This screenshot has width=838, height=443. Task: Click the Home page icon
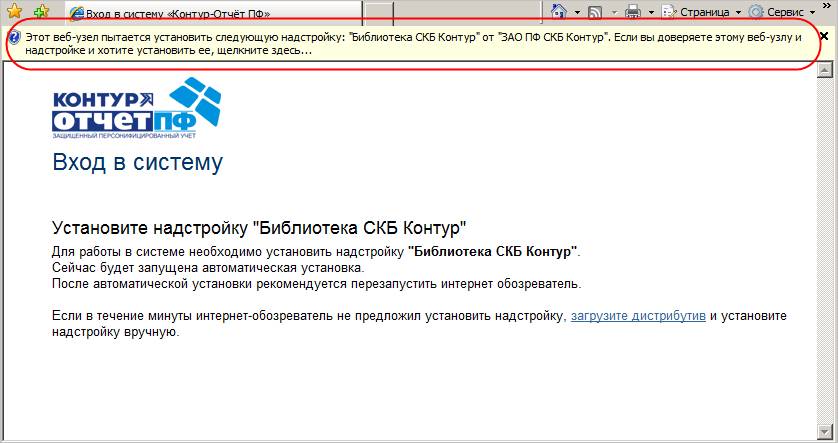[559, 11]
